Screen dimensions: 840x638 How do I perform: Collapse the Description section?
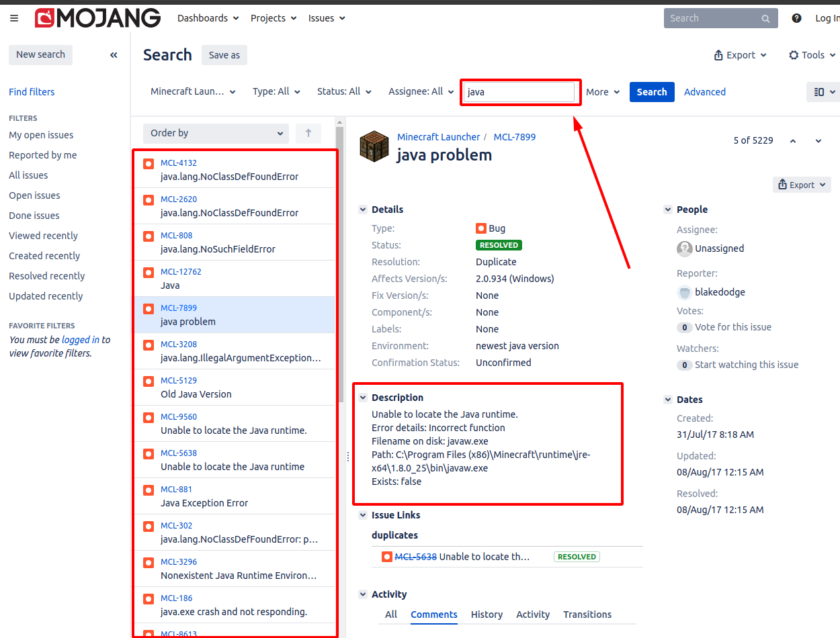364,398
